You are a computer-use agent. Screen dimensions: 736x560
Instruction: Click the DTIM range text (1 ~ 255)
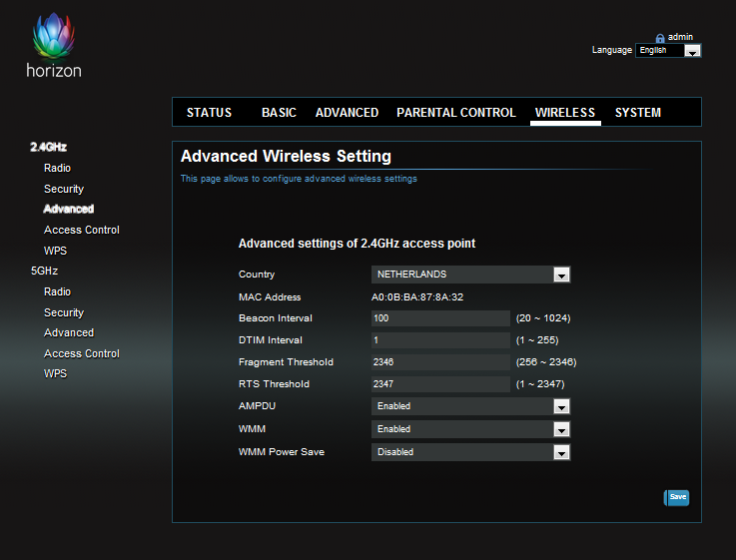537,340
